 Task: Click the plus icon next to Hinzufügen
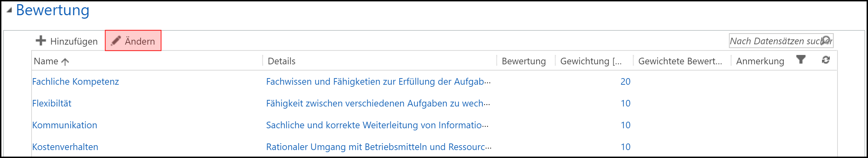click(x=41, y=41)
